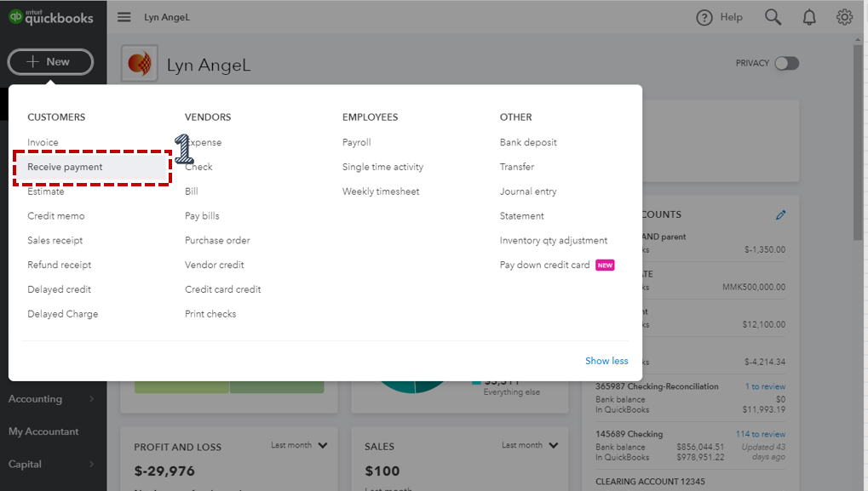
Task: Click the New button
Action: coord(50,61)
